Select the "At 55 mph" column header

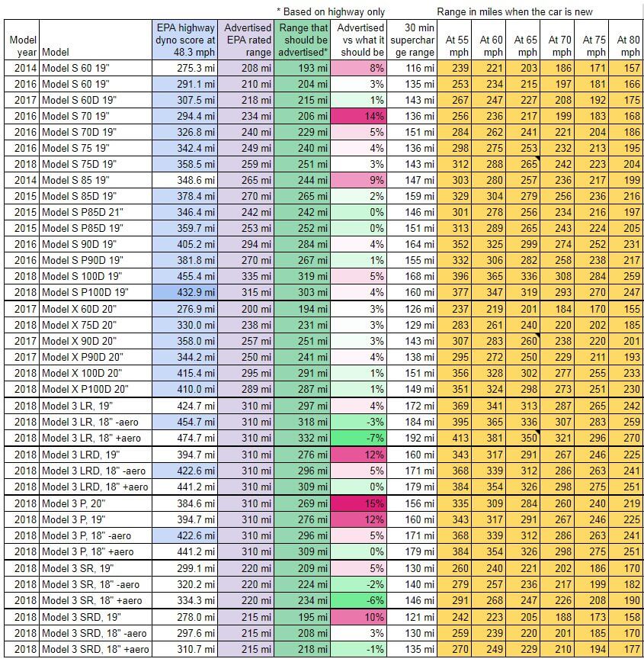pyautogui.click(x=454, y=40)
